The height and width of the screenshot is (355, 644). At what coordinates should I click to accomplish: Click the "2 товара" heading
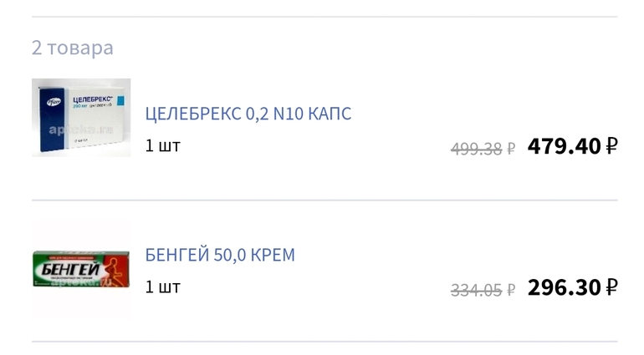click(73, 48)
